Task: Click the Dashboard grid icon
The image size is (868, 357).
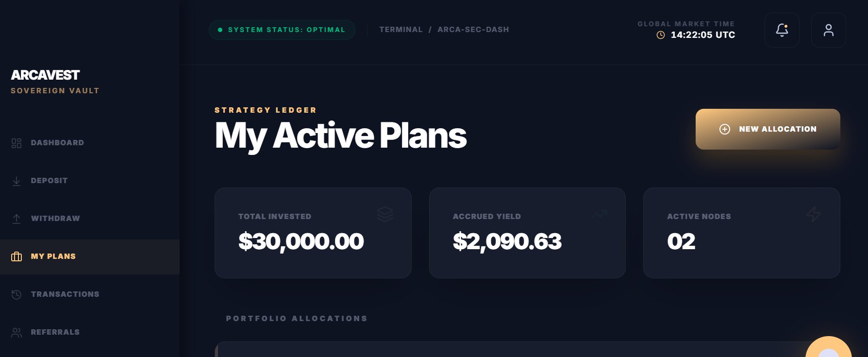Action: [x=17, y=143]
